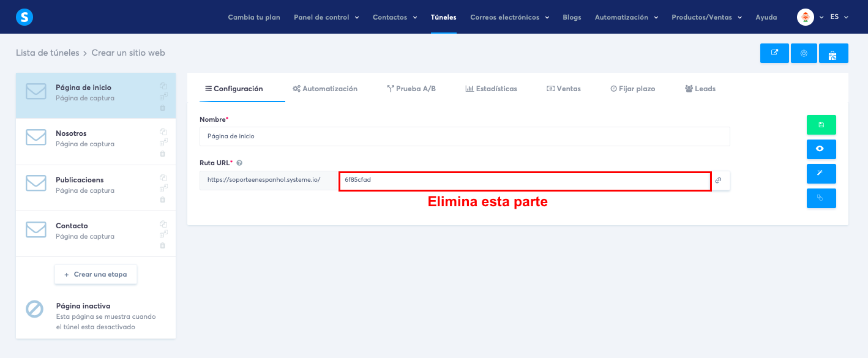Open the ES language dropdown
The image size is (868, 358).
coord(837,17)
